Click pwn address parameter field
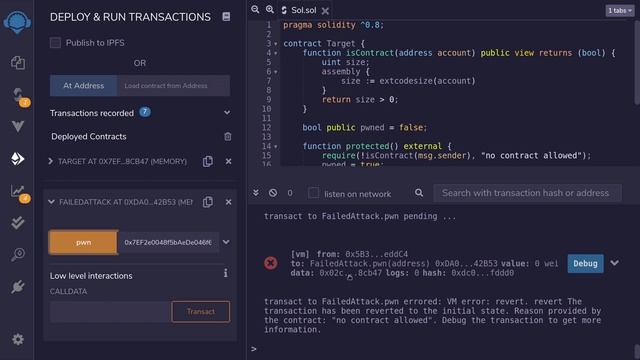 click(x=168, y=242)
